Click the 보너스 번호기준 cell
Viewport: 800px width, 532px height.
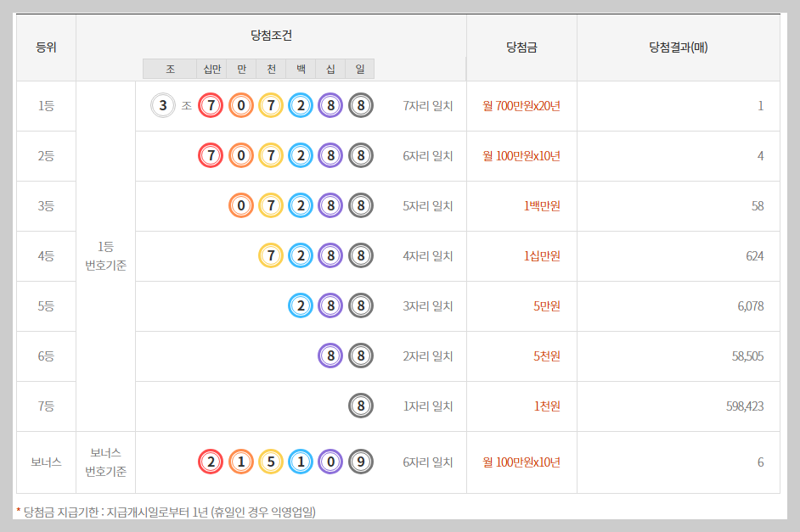click(x=105, y=462)
